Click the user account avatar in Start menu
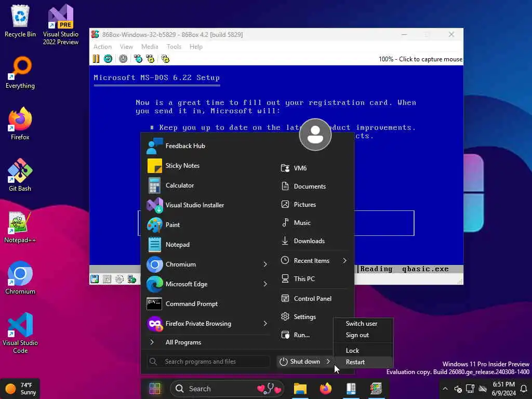This screenshot has width=532, height=399. click(315, 135)
